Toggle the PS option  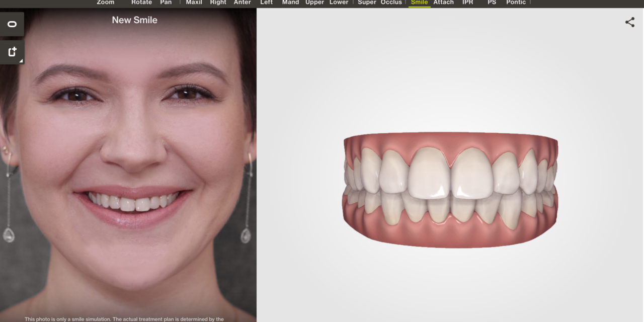tap(492, 3)
